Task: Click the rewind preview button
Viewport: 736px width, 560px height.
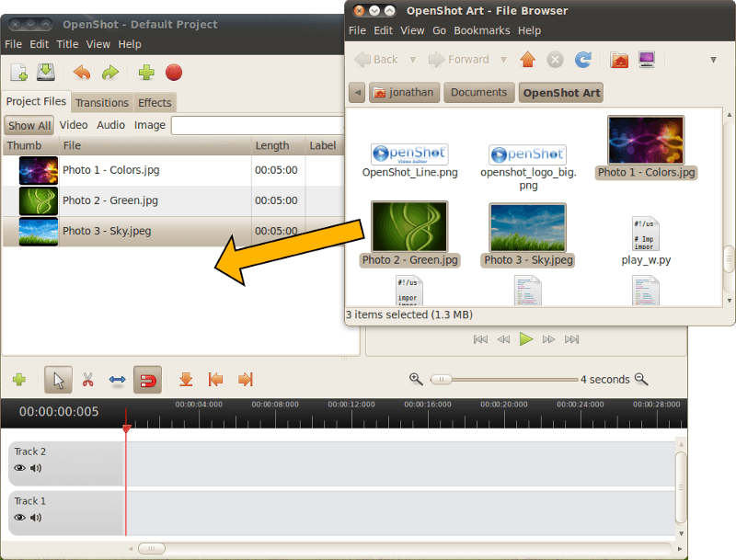Action: (x=503, y=339)
